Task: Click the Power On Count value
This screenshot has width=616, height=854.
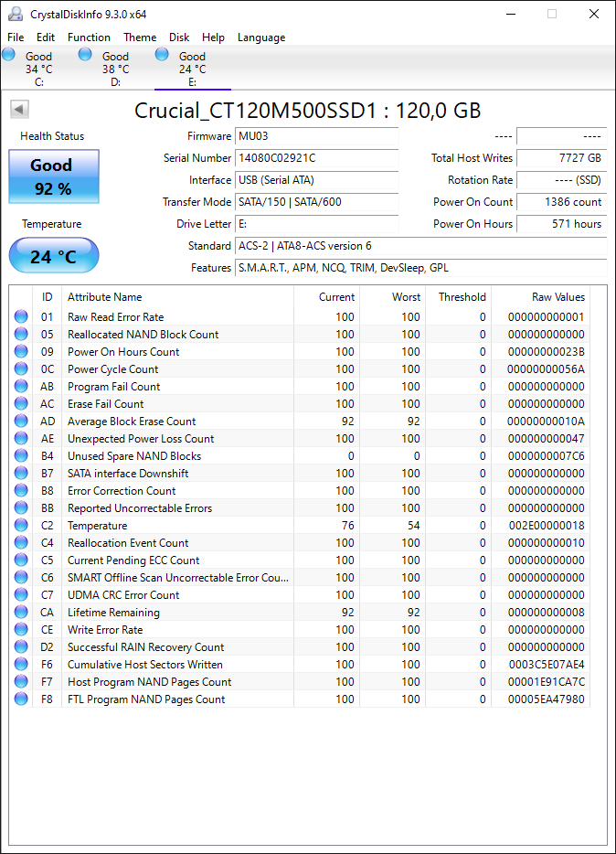Action: [561, 202]
